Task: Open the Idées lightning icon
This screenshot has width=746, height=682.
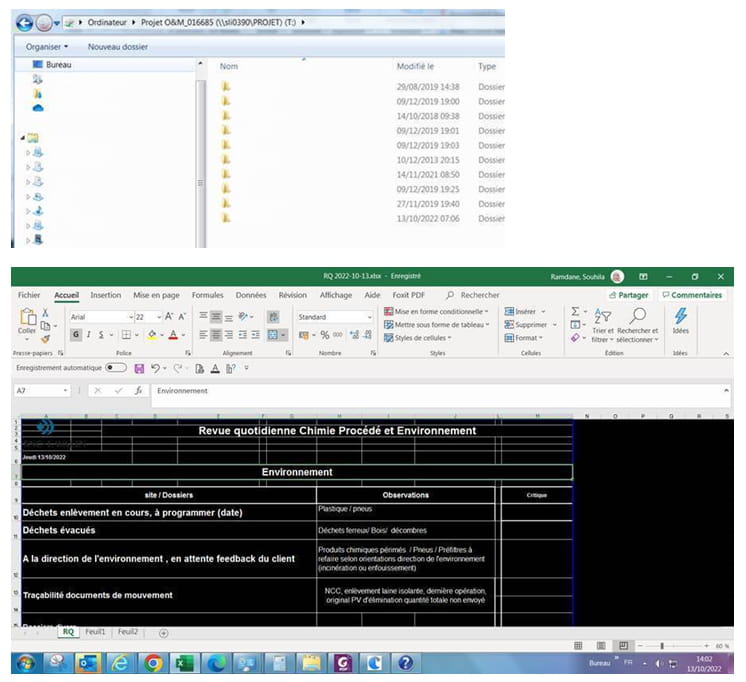Action: tap(681, 316)
